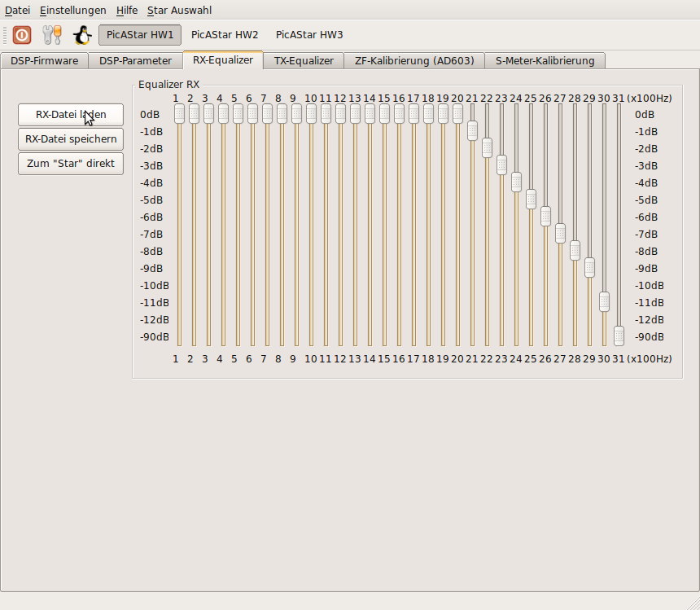The width and height of the screenshot is (700, 610).
Task: Click the slider handle for band 10
Action: point(311,114)
